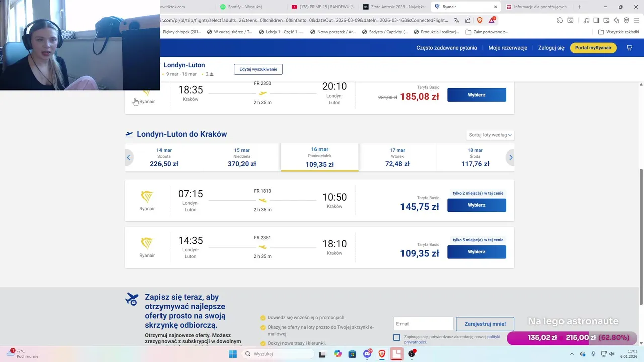Click 'Zarejestruj mnie!' button
The width and height of the screenshot is (644, 362).
click(485, 324)
